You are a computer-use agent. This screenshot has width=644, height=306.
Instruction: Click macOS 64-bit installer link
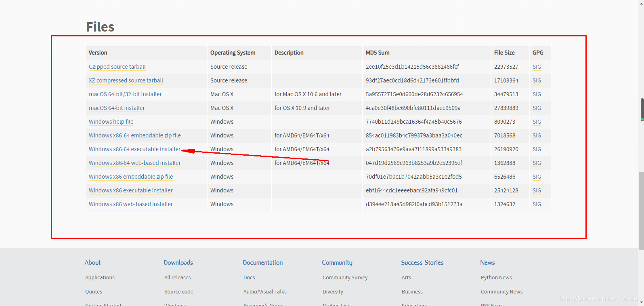[117, 108]
